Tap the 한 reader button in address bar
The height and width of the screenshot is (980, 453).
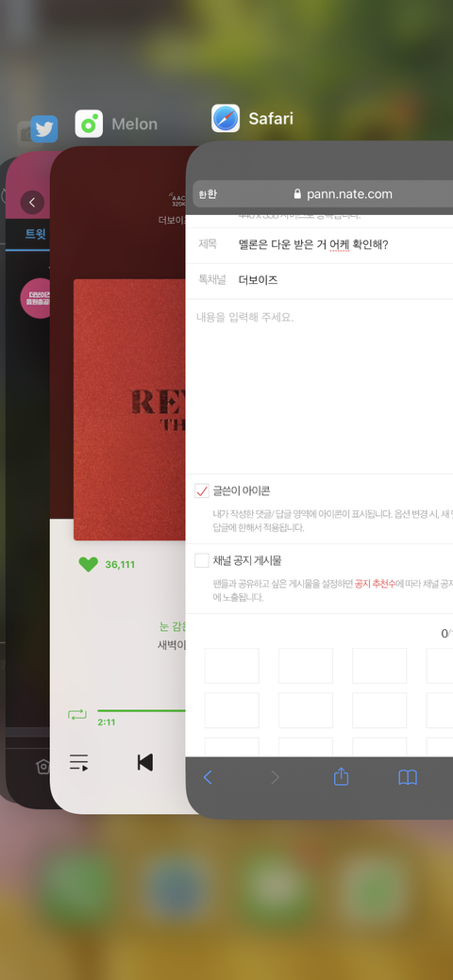pyautogui.click(x=208, y=194)
